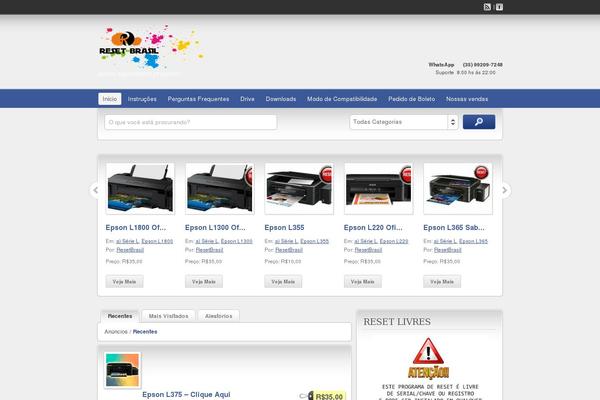This screenshot has height=400, width=600.
Task: Open Epson L355 category link
Action: pos(315,241)
